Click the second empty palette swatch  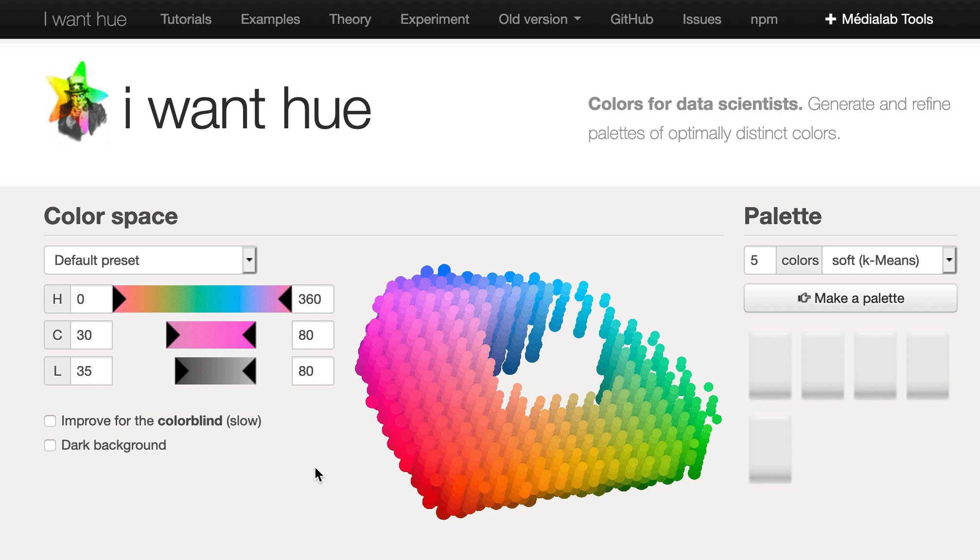click(822, 366)
